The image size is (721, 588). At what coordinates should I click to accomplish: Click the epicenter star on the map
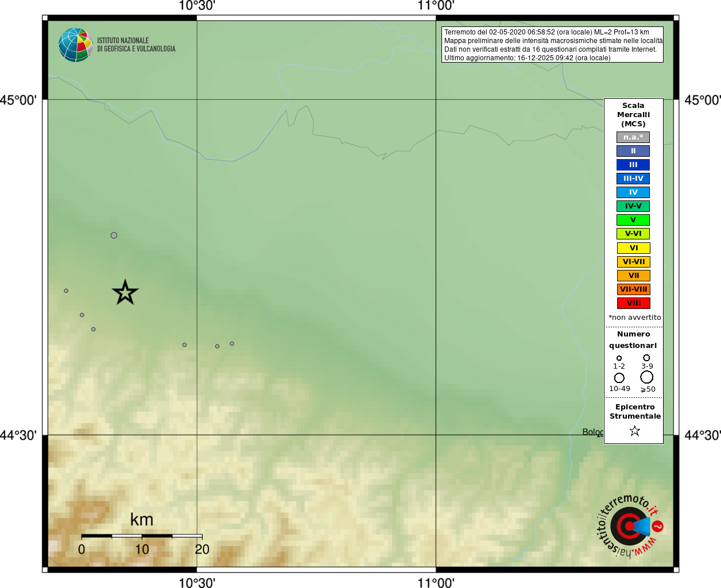point(125,292)
